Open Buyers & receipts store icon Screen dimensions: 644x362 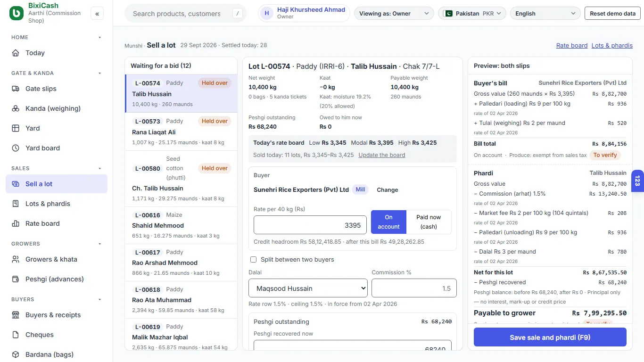click(x=16, y=315)
